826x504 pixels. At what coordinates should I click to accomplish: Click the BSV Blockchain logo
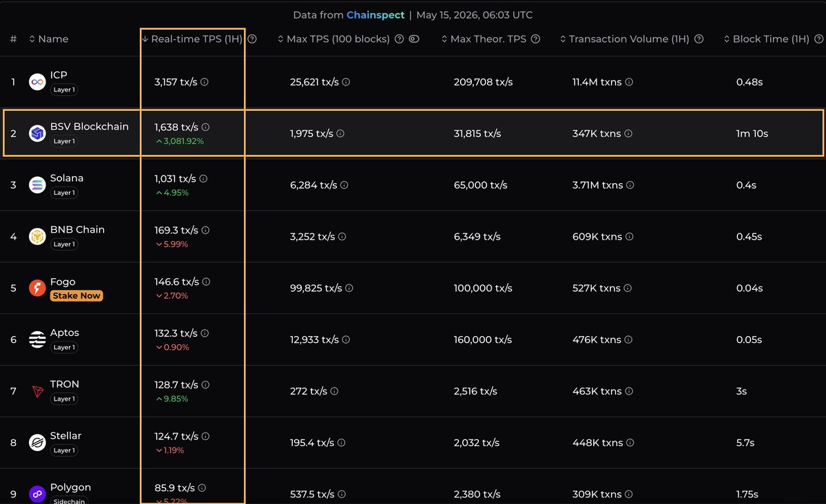tap(37, 134)
